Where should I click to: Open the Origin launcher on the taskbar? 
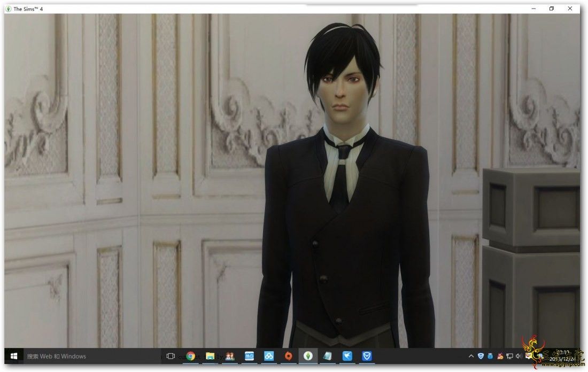(x=288, y=356)
